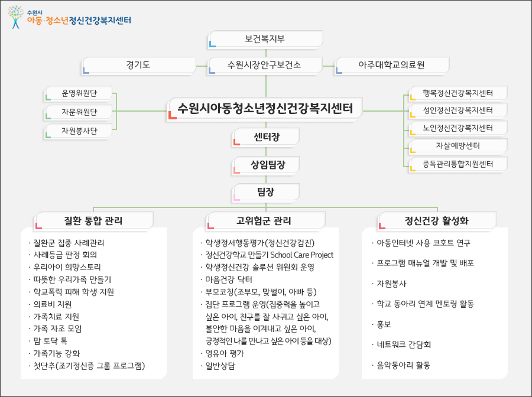Select 프로그램 매뉴얼 개발 및 배포 item
Image resolution: width=532 pixels, height=397 pixels.
tap(423, 263)
